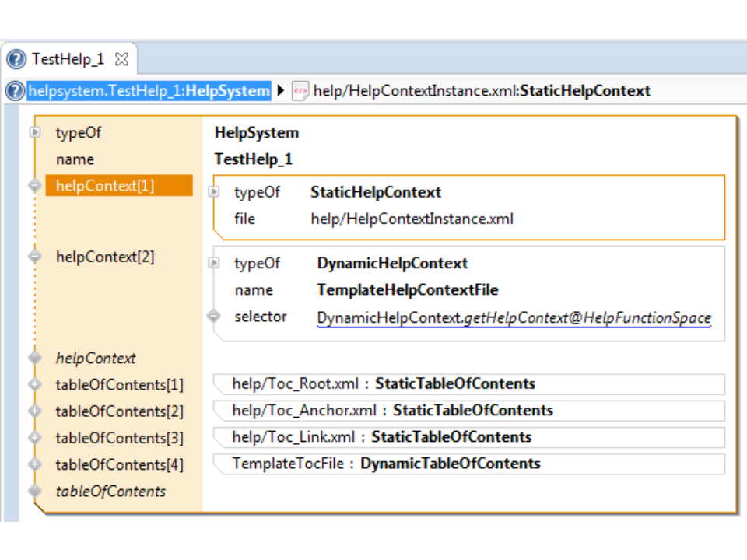This screenshot has height=560, width=747.
Task: Open the DynamicHelpContext.getHelpContext@HelpFunctionSpace link
Action: (x=514, y=317)
